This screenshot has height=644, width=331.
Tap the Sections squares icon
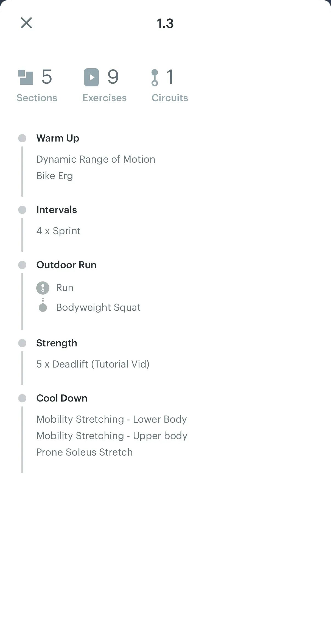[25, 77]
